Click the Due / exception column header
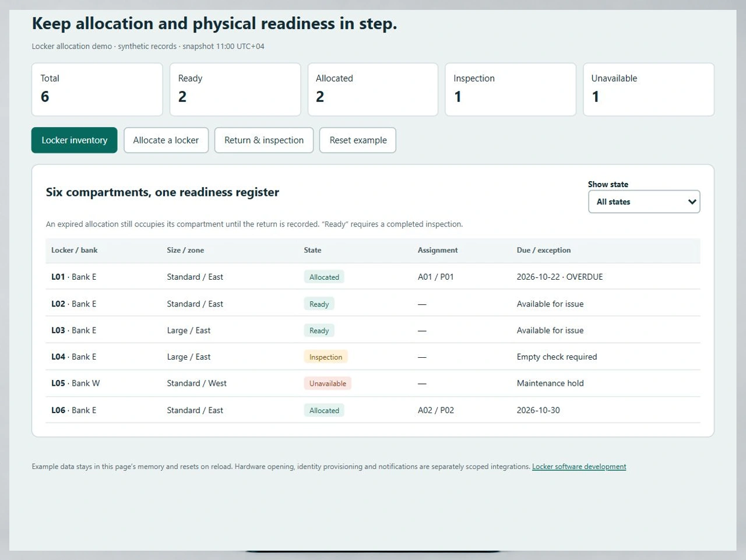The width and height of the screenshot is (746, 560). coord(544,250)
